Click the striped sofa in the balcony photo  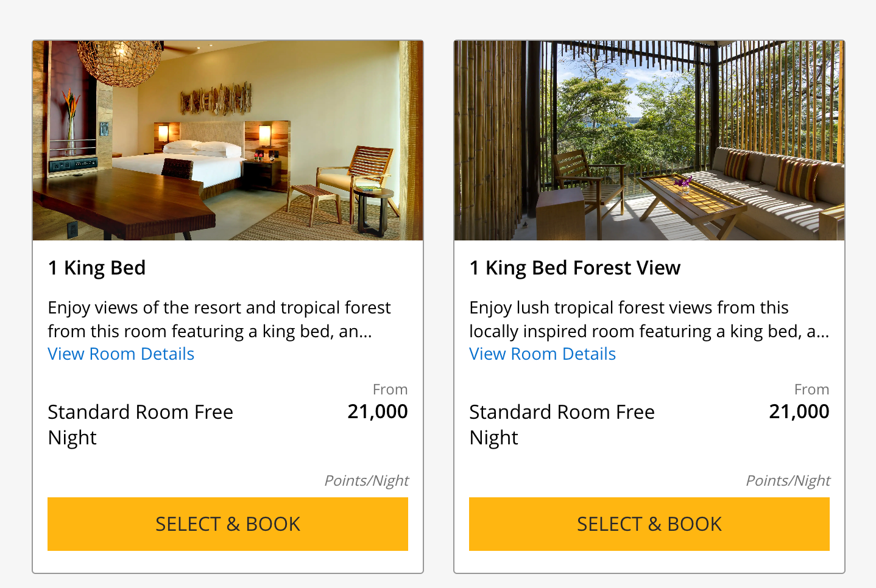coord(774,183)
